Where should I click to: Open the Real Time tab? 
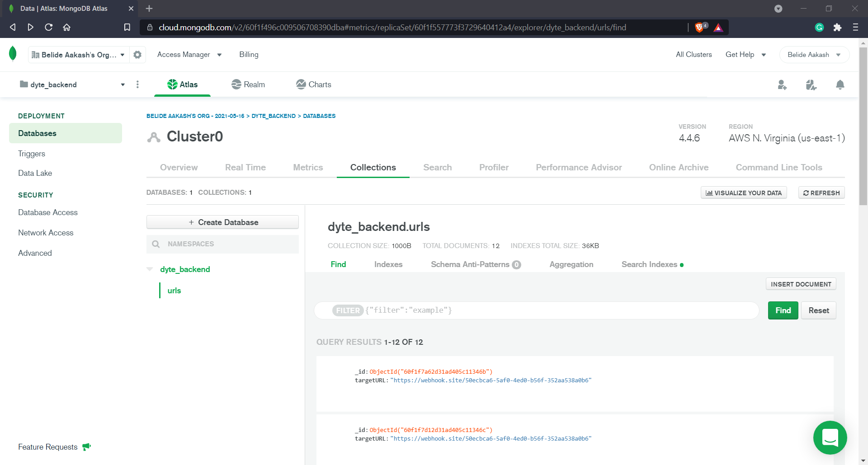tap(245, 167)
